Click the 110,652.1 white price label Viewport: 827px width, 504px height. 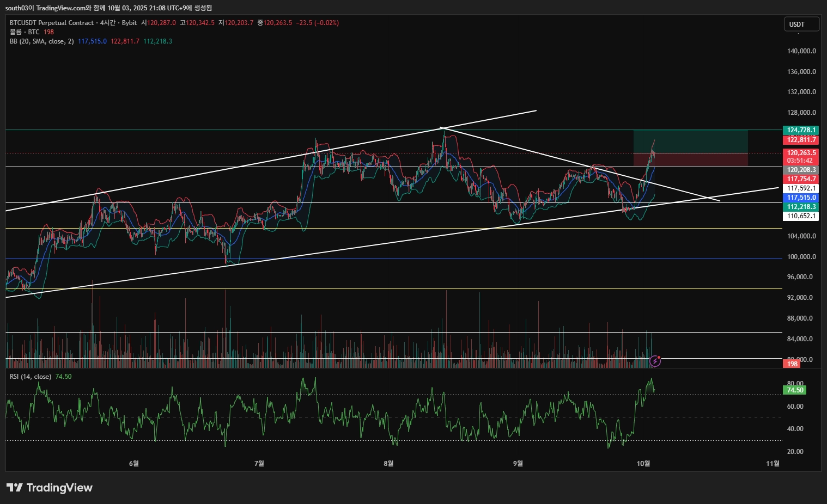801,216
